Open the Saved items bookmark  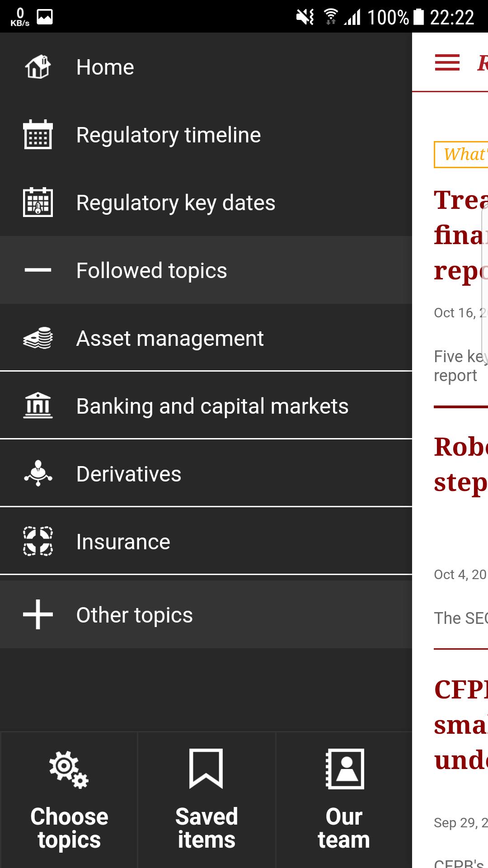coord(206,769)
